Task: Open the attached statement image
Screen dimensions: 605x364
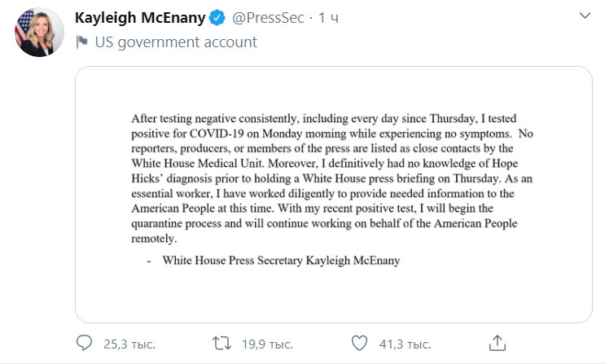Action: (x=334, y=194)
